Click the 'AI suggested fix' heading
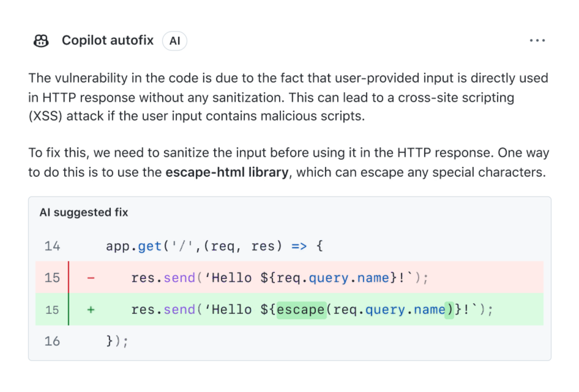 tap(84, 212)
